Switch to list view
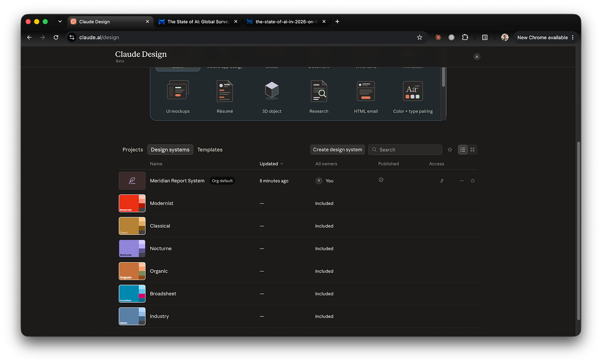602x364 pixels. [463, 150]
